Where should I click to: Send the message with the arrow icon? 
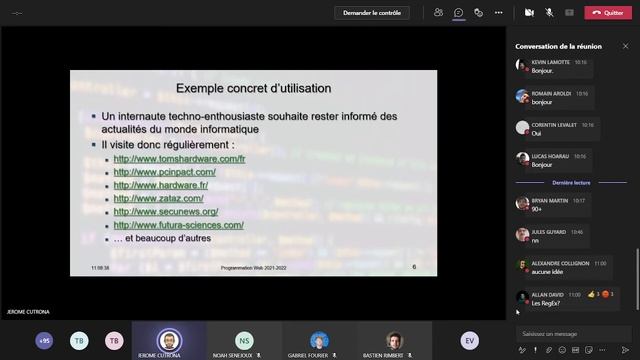625,350
